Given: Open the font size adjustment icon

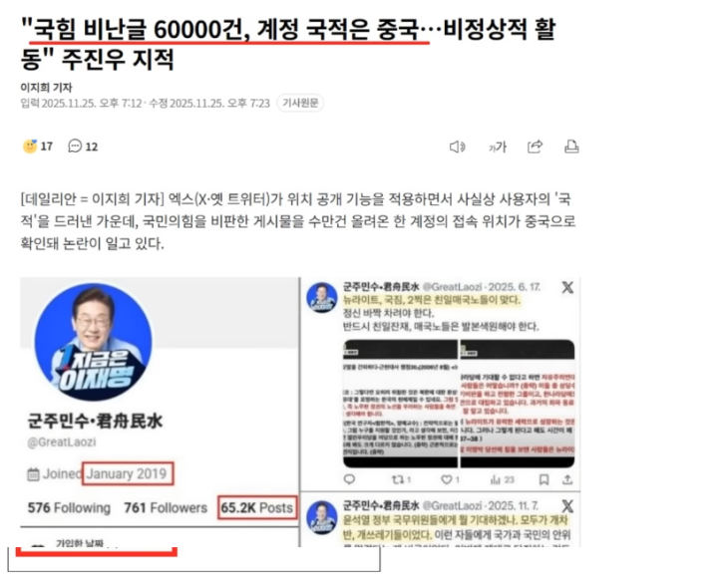Looking at the screenshot, I should point(498,146).
